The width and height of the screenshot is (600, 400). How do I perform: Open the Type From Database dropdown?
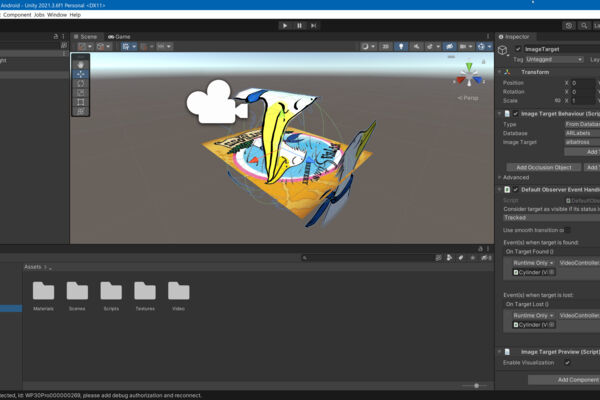tap(582, 124)
